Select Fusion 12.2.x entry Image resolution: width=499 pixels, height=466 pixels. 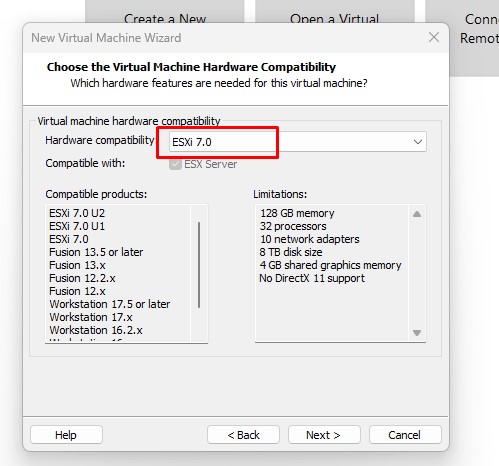82,278
